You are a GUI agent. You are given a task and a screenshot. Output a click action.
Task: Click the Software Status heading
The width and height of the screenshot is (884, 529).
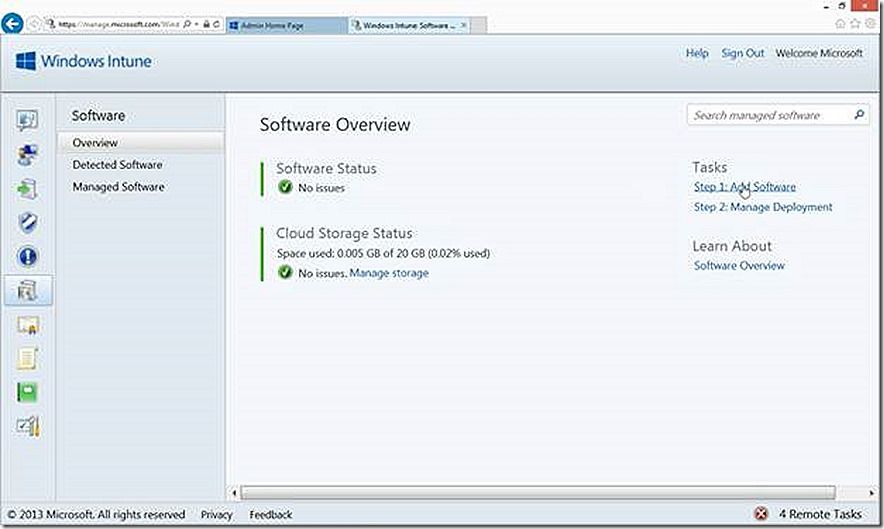click(326, 168)
